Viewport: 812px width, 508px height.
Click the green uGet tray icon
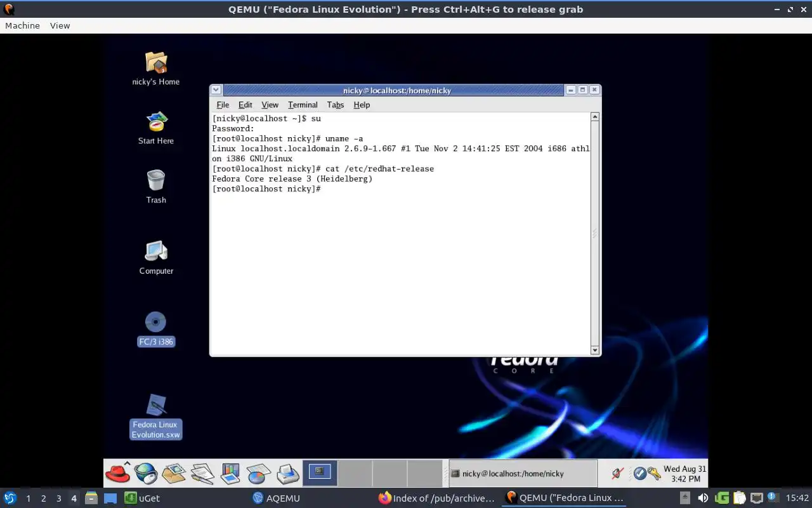722,498
